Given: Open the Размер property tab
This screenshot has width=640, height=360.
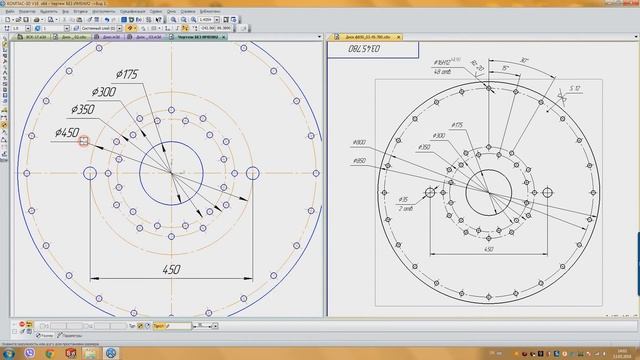Looking at the screenshot, I should click(45, 336).
